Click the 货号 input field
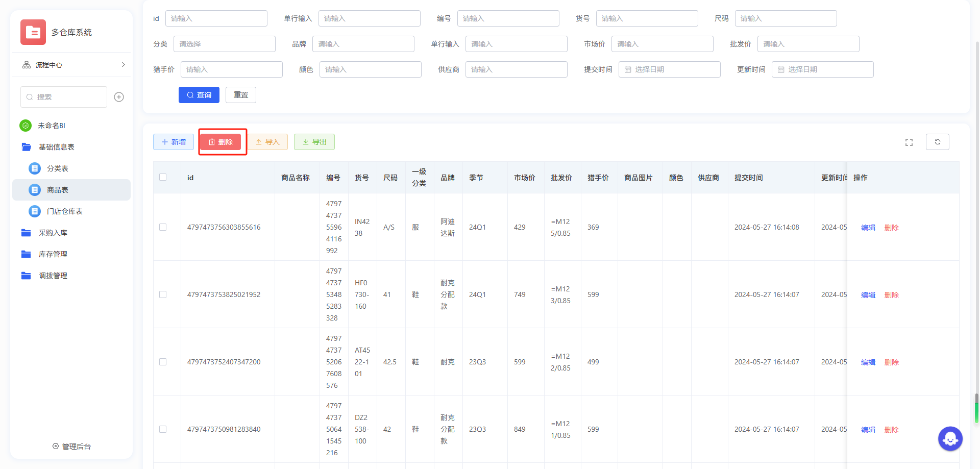The width and height of the screenshot is (980, 469). tap(647, 18)
